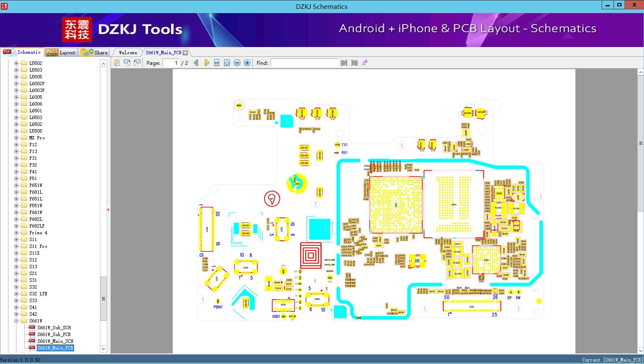The width and height of the screenshot is (644, 364).
Task: Zoom out with the minus button
Action: tap(237, 63)
